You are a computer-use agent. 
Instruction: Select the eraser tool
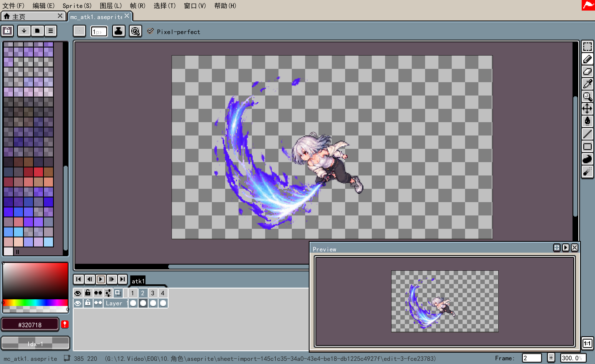tap(587, 72)
